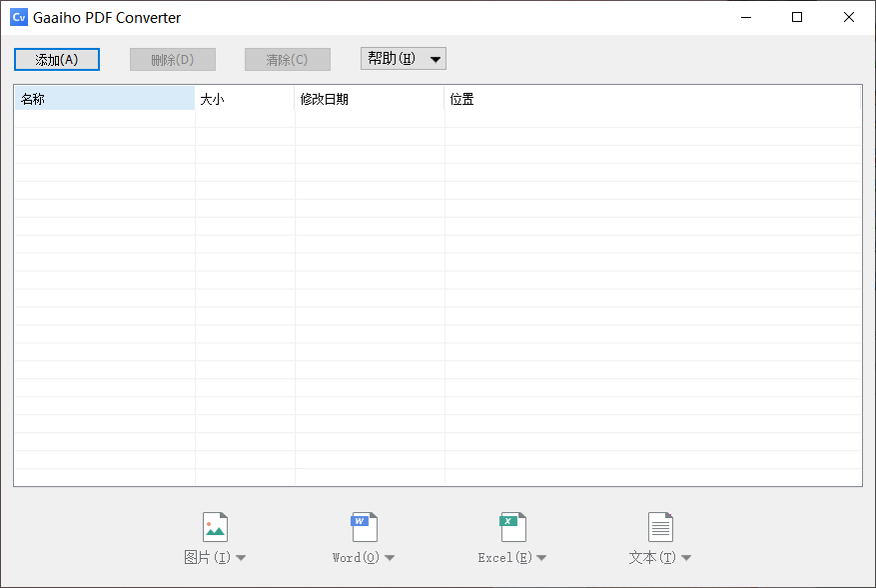Click the 添加(A) button to add files

click(57, 59)
